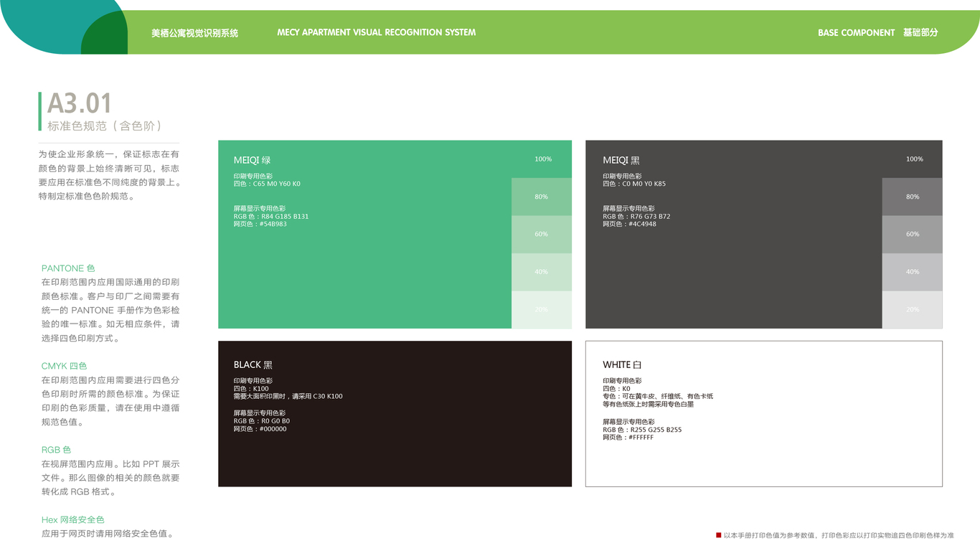Click the value 四色：C0 M0 Y0 K85
This screenshot has width=980, height=551.
pyautogui.click(x=634, y=184)
